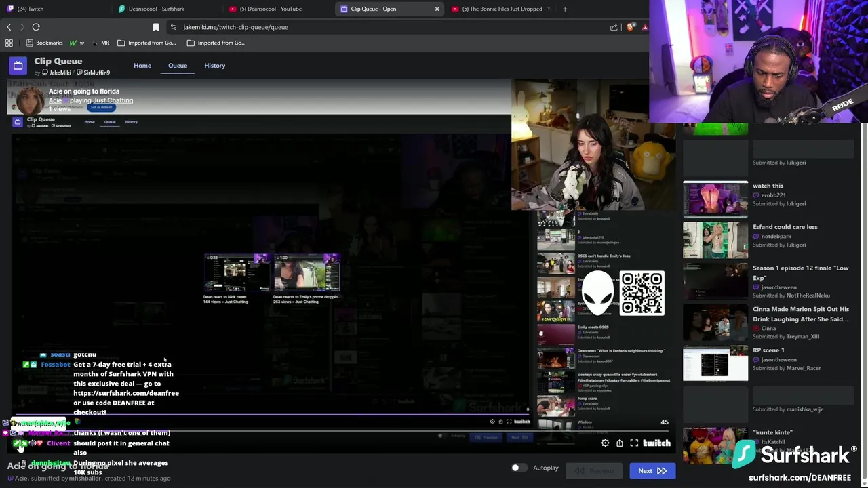The height and width of the screenshot is (488, 868).
Task: Open the Home navigation item
Action: click(142, 66)
